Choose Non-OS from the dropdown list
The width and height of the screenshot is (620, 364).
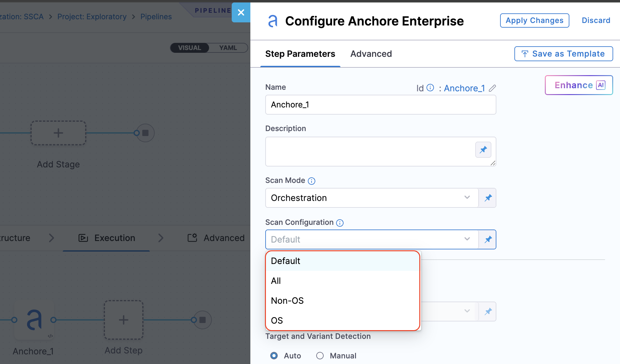click(x=287, y=301)
